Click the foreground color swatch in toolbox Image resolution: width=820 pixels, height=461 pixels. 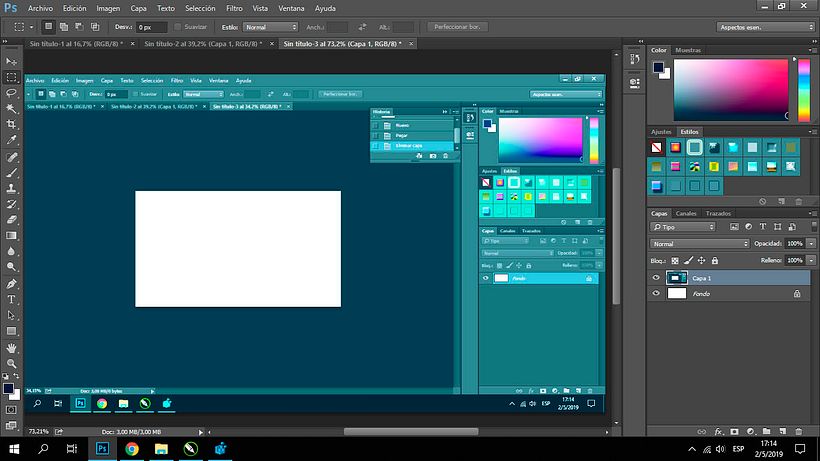click(8, 388)
